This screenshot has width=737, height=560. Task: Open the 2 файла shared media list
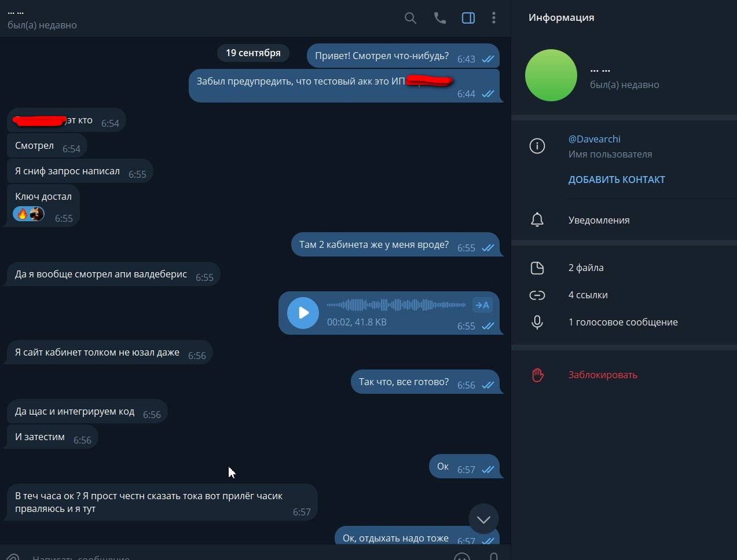coord(624,268)
